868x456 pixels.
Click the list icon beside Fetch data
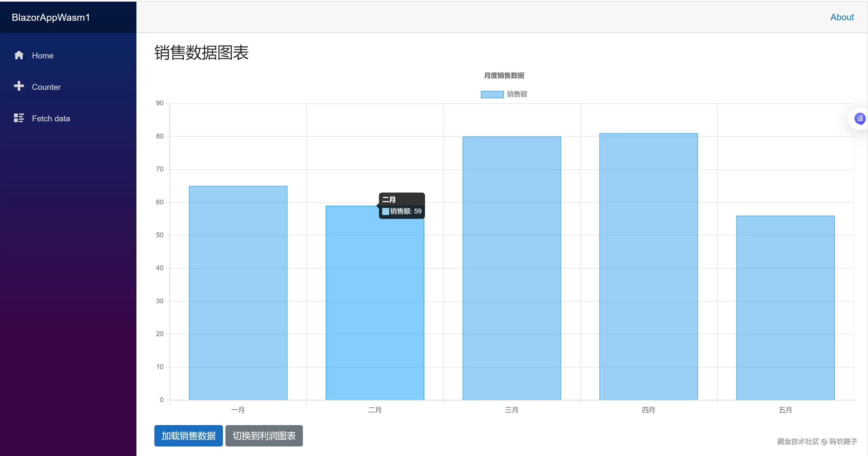[x=19, y=118]
